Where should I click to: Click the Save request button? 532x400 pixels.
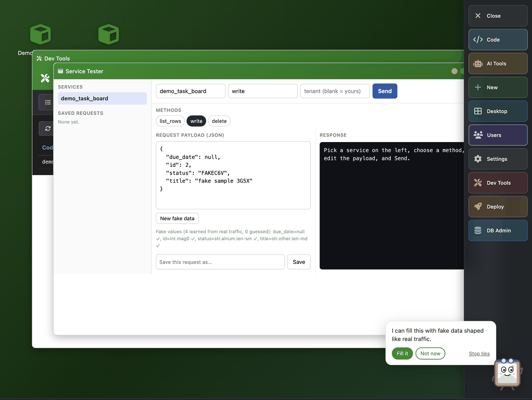click(299, 262)
